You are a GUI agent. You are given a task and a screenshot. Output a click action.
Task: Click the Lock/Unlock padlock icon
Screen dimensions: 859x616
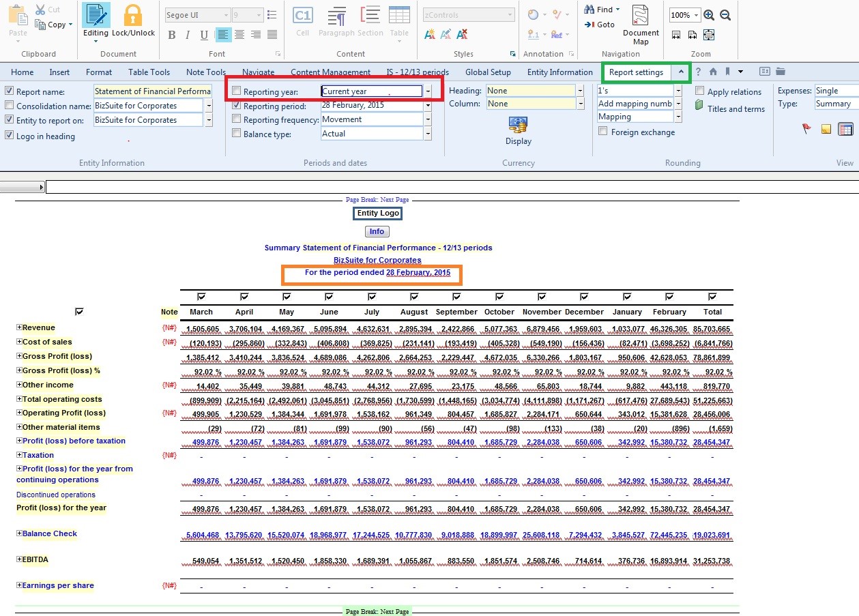click(x=133, y=15)
